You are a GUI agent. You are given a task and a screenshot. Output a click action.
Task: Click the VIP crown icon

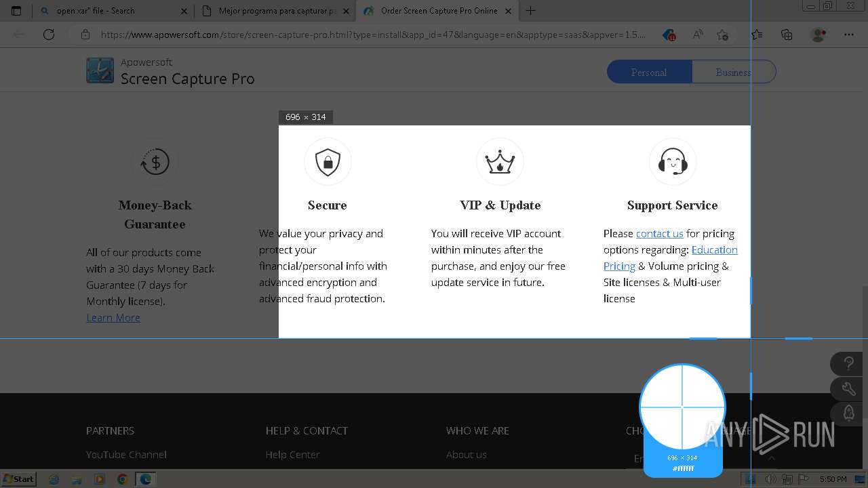[x=500, y=162]
